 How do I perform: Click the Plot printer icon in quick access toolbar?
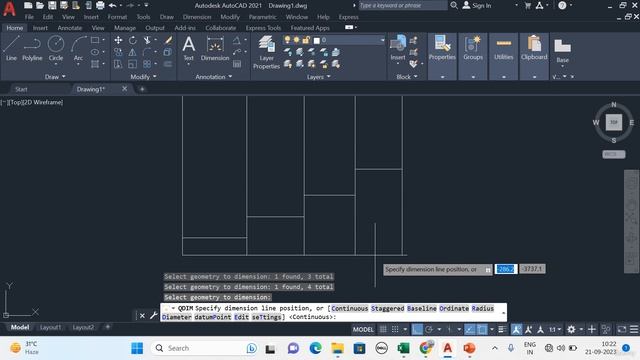pos(100,5)
